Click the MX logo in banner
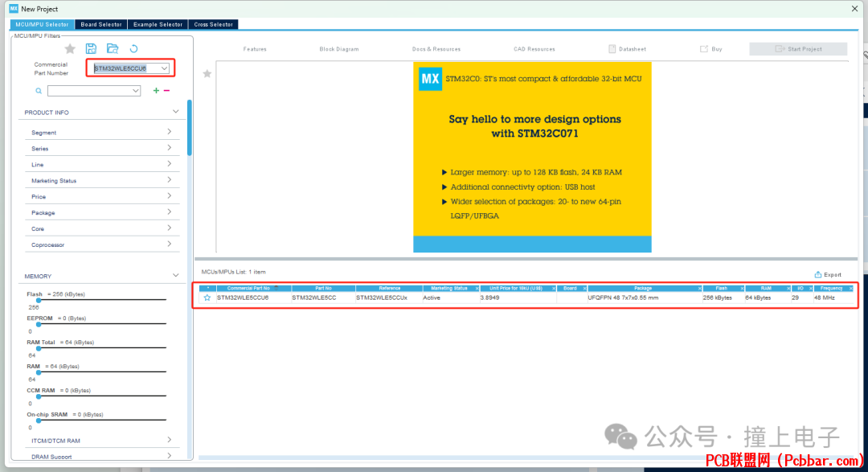 (430, 79)
